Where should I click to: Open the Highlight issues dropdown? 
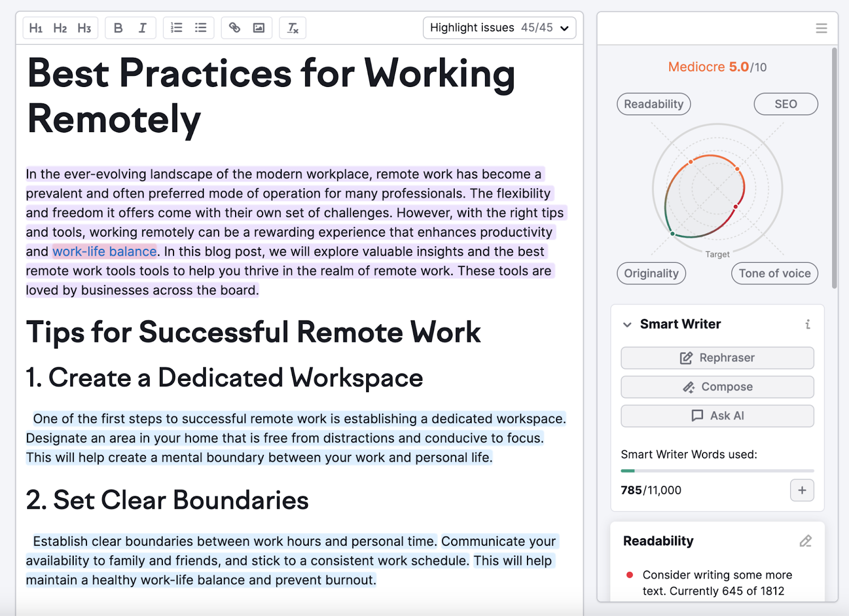pyautogui.click(x=499, y=28)
